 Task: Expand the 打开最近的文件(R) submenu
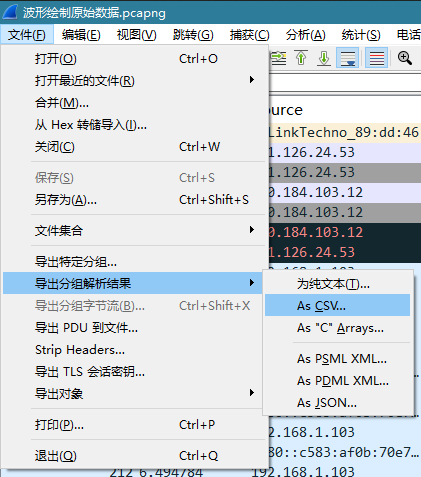pos(134,80)
